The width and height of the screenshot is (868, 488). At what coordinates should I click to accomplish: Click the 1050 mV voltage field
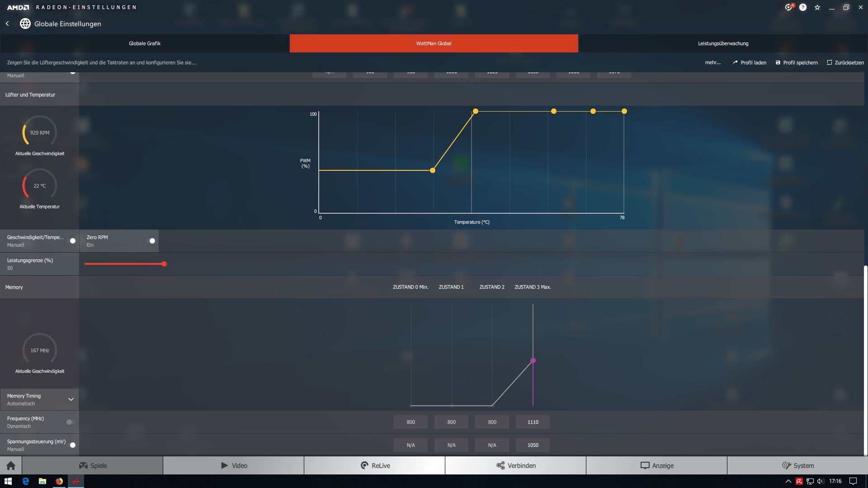click(x=533, y=445)
